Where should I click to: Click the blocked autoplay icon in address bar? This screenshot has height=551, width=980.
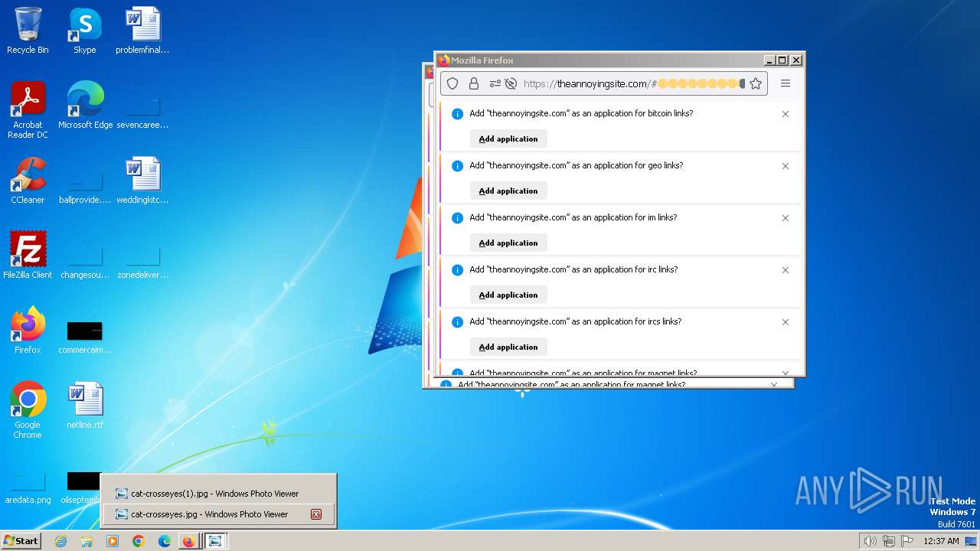pyautogui.click(x=511, y=83)
